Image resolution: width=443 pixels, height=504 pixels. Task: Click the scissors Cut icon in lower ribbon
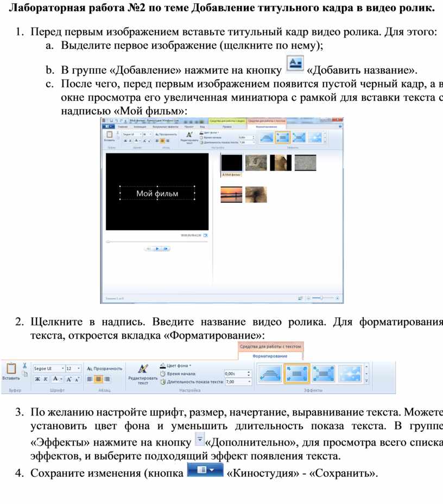[x=25, y=366]
